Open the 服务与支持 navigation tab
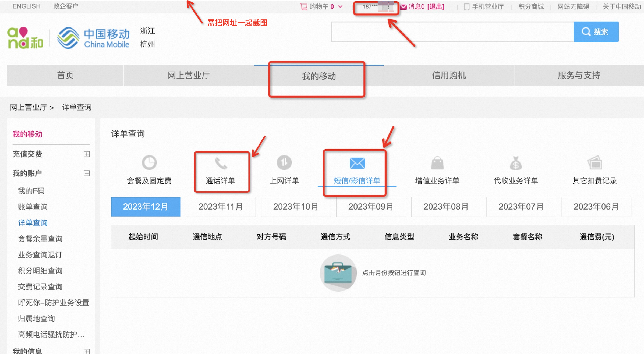Screen dimensions: 644x354 point(579,75)
